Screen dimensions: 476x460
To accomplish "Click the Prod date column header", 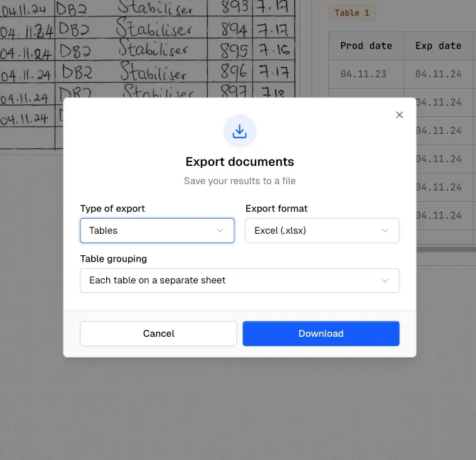I will tap(366, 46).
